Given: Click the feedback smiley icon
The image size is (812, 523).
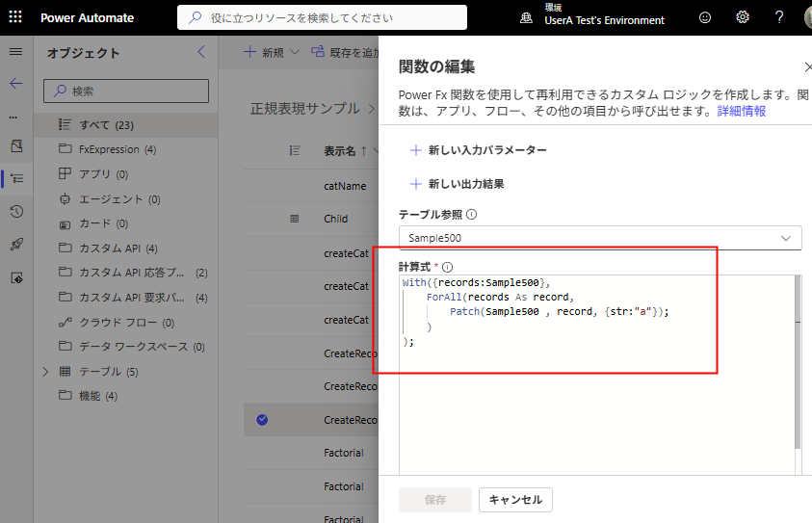Looking at the screenshot, I should [x=705, y=17].
